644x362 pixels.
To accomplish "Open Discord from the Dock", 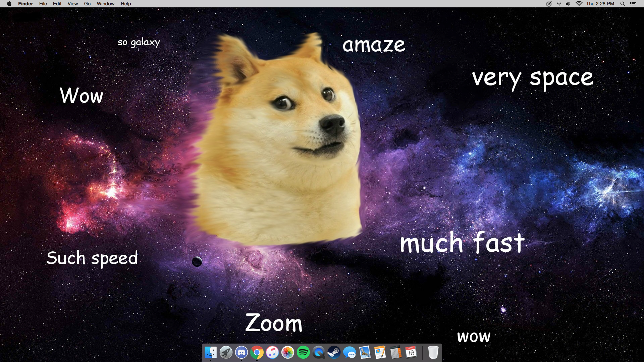I will click(x=241, y=352).
